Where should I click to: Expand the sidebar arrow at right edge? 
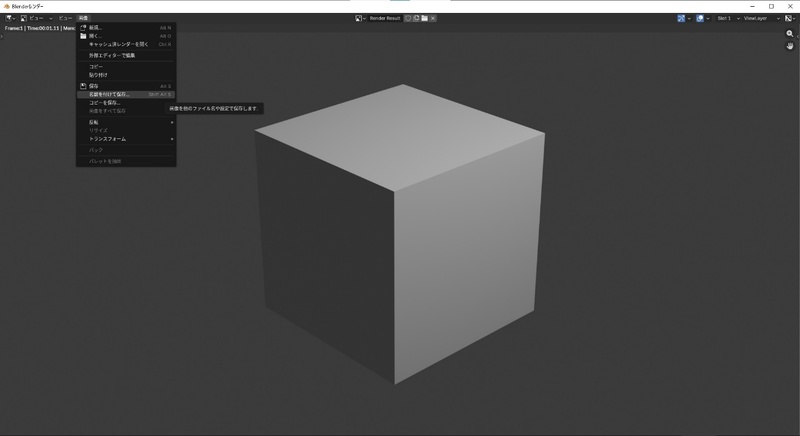797,36
